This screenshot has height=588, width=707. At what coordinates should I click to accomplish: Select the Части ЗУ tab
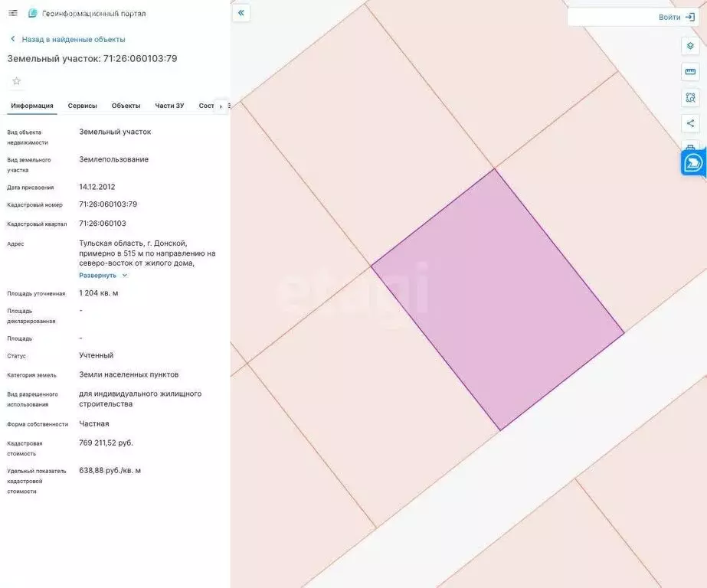tap(169, 106)
